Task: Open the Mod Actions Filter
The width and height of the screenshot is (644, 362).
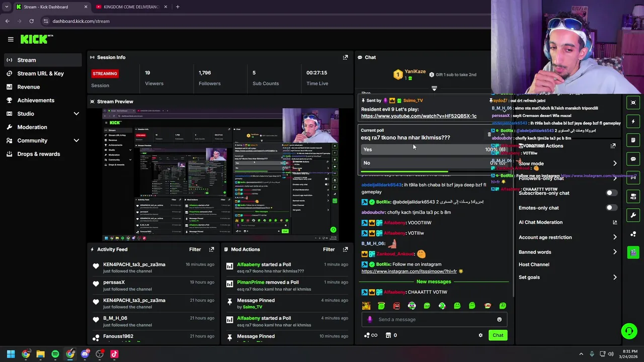Action: click(329, 249)
